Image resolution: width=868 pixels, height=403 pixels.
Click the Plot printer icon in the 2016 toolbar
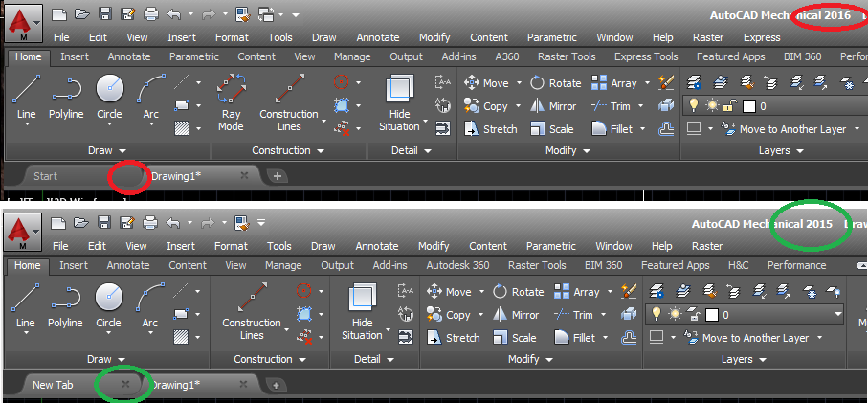pyautogui.click(x=149, y=13)
